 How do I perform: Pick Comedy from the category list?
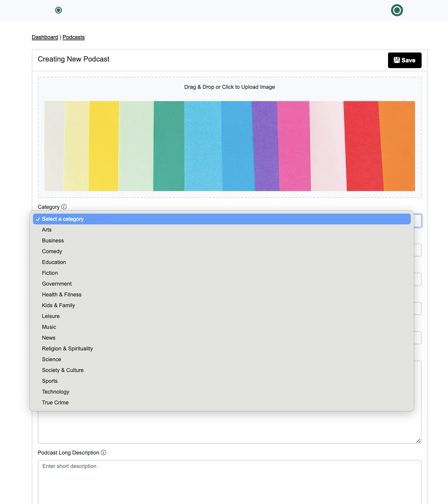coord(222,251)
